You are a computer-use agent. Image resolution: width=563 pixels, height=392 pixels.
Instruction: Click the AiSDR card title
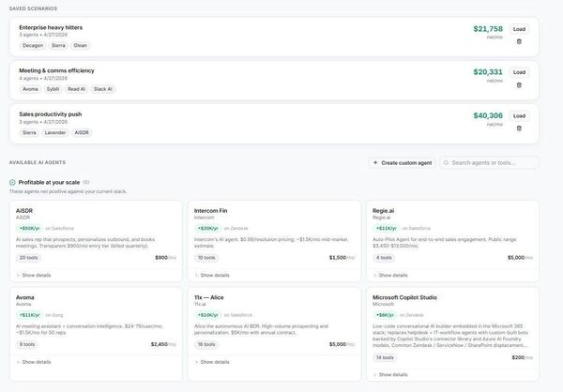[24, 211]
